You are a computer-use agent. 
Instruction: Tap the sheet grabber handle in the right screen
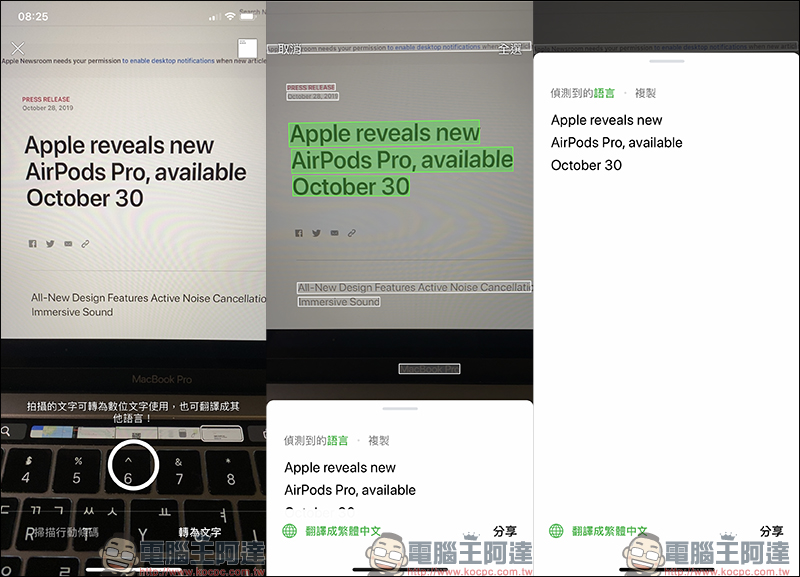coord(667,61)
